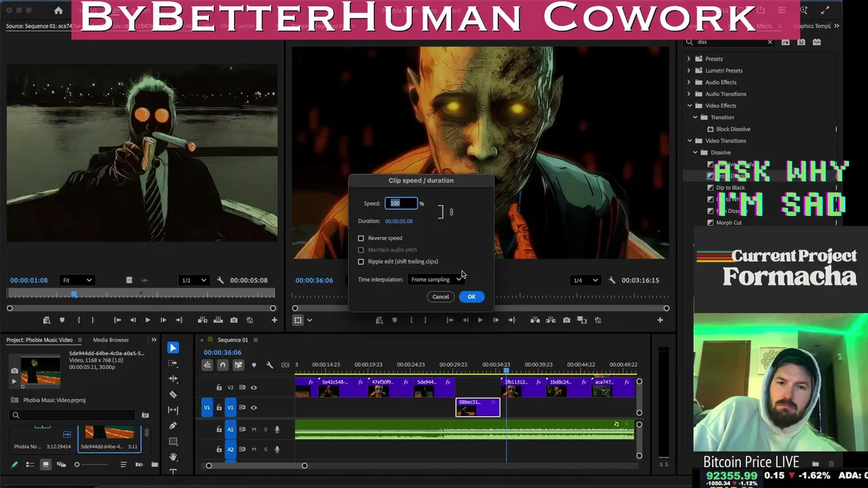
Task: Toggle timeline Snap magnet icon
Action: coord(222,365)
